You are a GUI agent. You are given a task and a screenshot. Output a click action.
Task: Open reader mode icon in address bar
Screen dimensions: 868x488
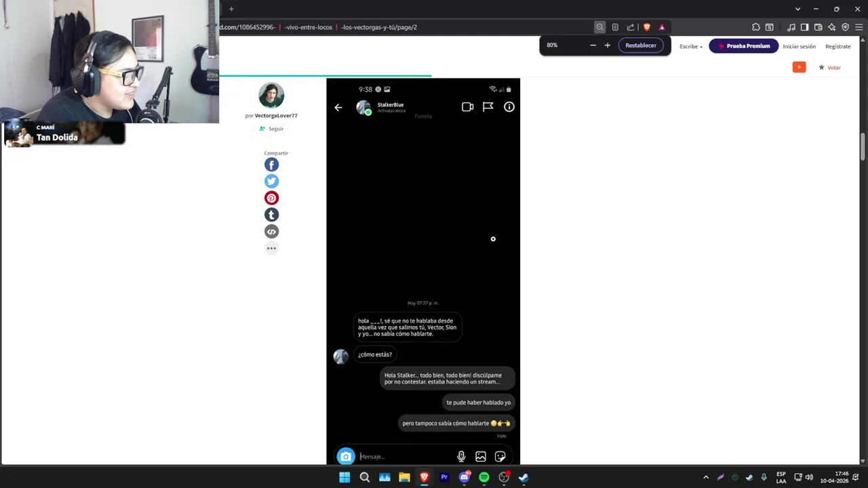[615, 27]
